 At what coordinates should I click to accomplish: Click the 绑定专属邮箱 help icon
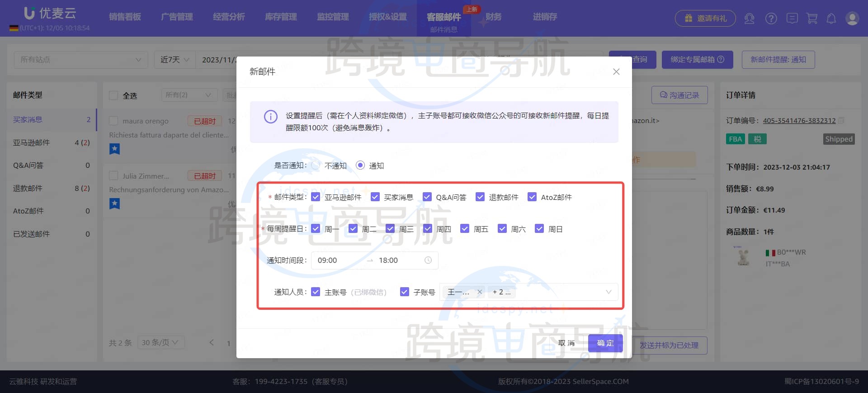(x=721, y=59)
